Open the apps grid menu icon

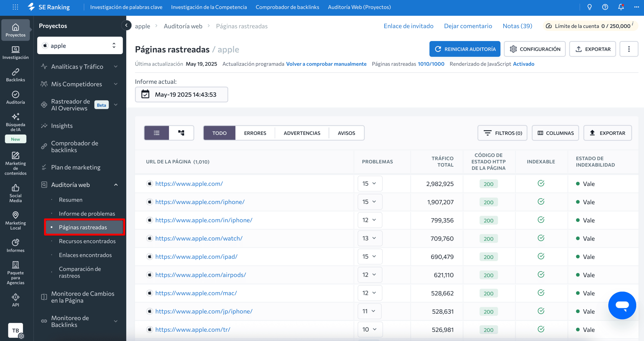15,7
